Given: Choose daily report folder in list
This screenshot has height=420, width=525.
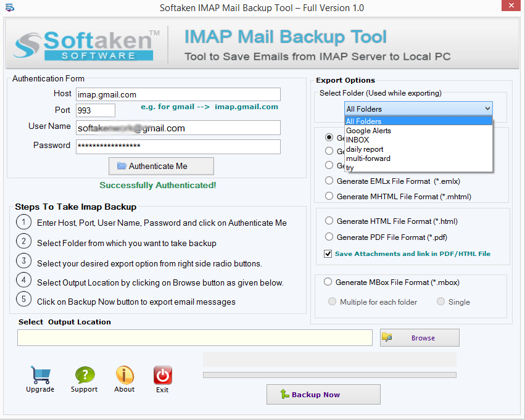Looking at the screenshot, I should tap(418, 149).
